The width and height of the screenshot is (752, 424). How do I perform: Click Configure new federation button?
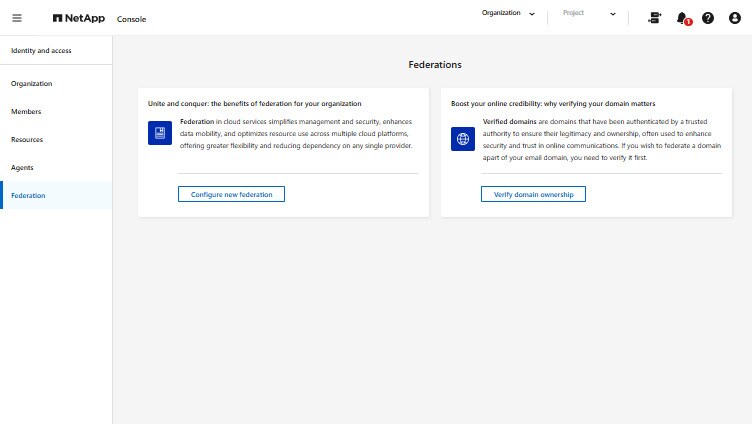[231, 194]
